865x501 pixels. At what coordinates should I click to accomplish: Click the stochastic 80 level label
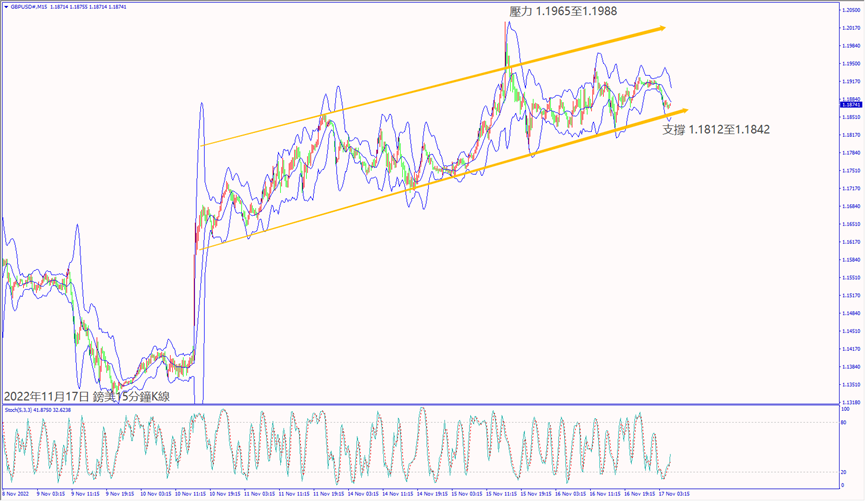[845, 422]
